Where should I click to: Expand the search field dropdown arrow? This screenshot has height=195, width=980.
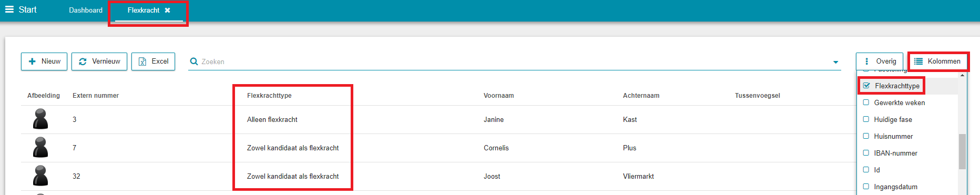click(x=835, y=62)
